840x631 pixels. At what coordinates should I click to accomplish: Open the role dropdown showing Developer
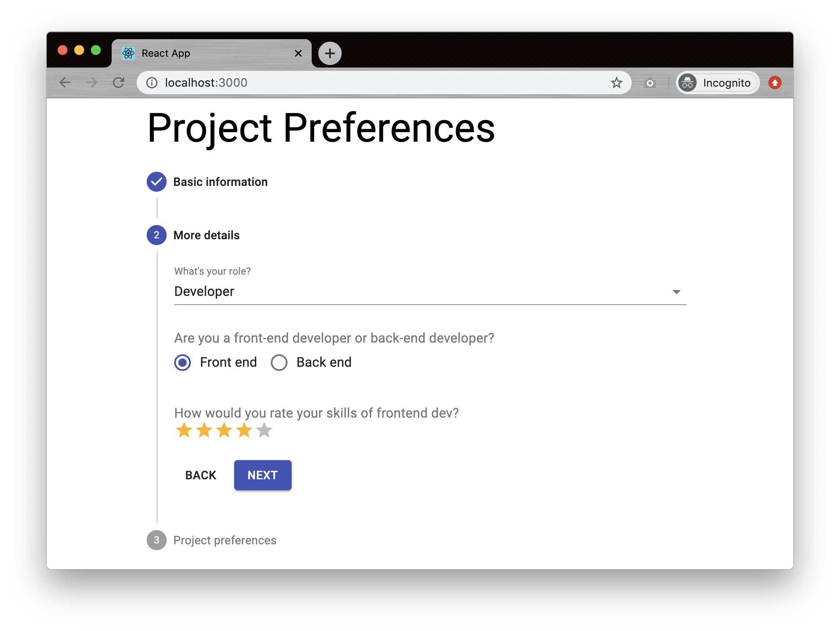pos(417,292)
